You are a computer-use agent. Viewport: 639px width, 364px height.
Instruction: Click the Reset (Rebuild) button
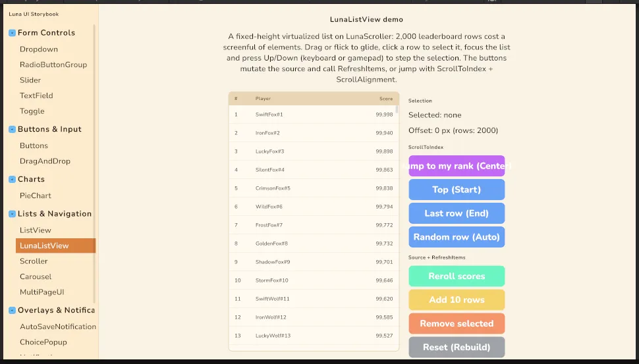(x=457, y=348)
